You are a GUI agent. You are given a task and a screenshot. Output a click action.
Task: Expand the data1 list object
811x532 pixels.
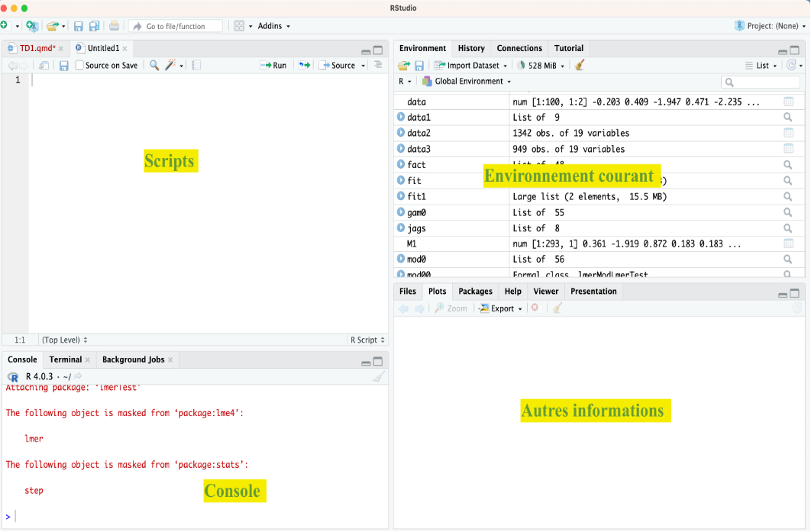click(x=401, y=118)
